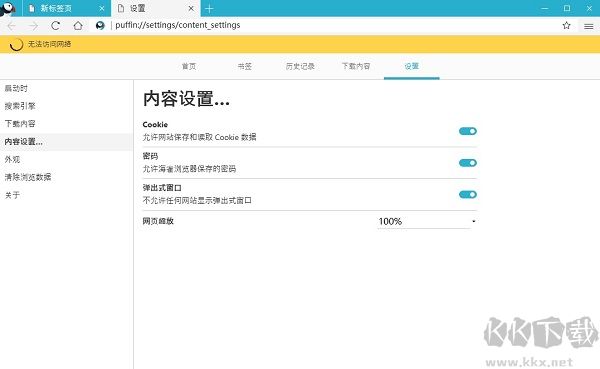This screenshot has height=369, width=600.
Task: Select the 设置 browser tab
Action: coord(155,8)
